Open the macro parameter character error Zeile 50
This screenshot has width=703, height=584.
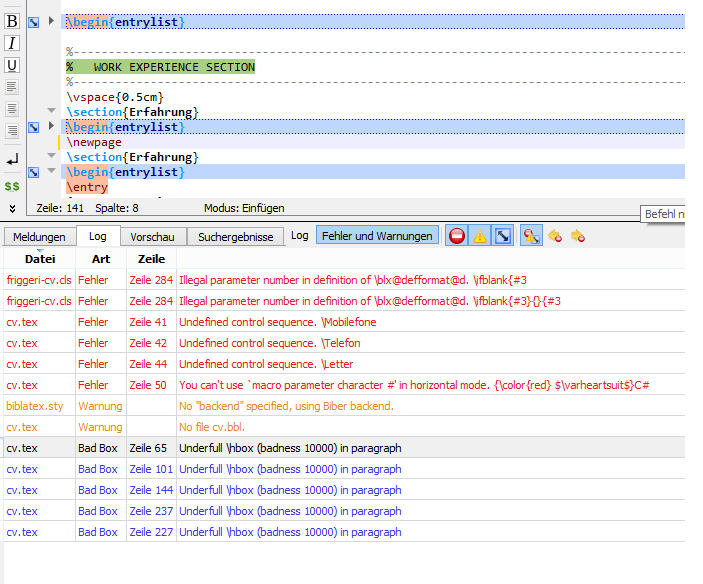click(x=344, y=385)
